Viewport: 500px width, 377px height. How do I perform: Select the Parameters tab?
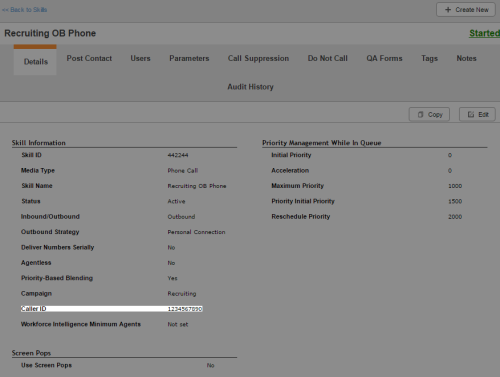click(x=189, y=58)
